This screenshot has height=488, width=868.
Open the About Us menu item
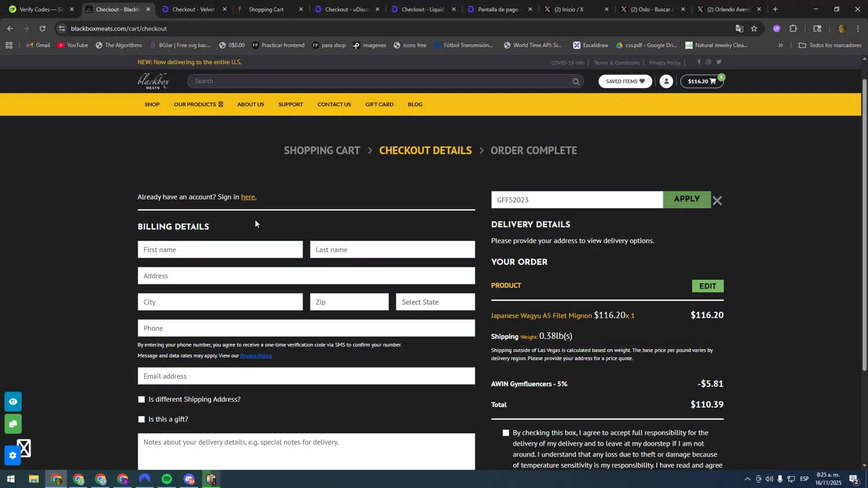[x=251, y=105]
